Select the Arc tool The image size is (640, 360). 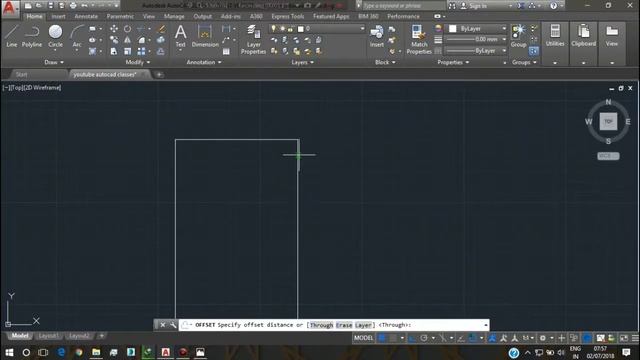[77, 36]
